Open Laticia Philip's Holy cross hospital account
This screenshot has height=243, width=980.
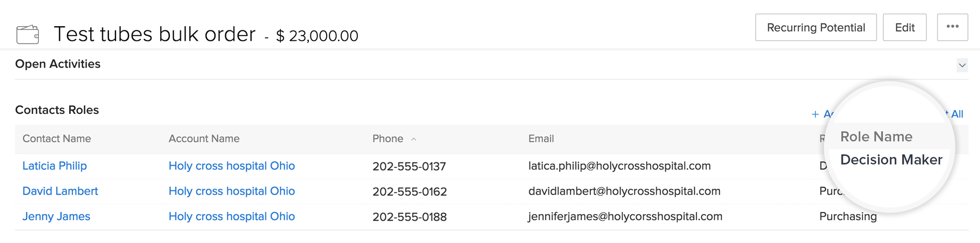tap(231, 166)
